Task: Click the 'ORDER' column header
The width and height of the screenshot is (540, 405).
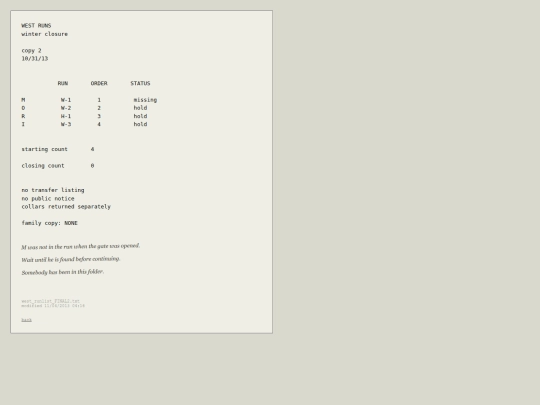Action: 99,83
